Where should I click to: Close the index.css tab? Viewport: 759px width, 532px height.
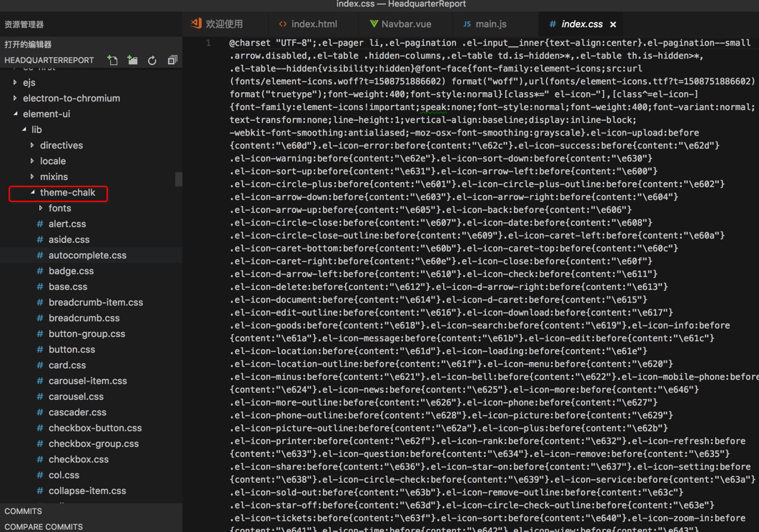pyautogui.click(x=612, y=24)
